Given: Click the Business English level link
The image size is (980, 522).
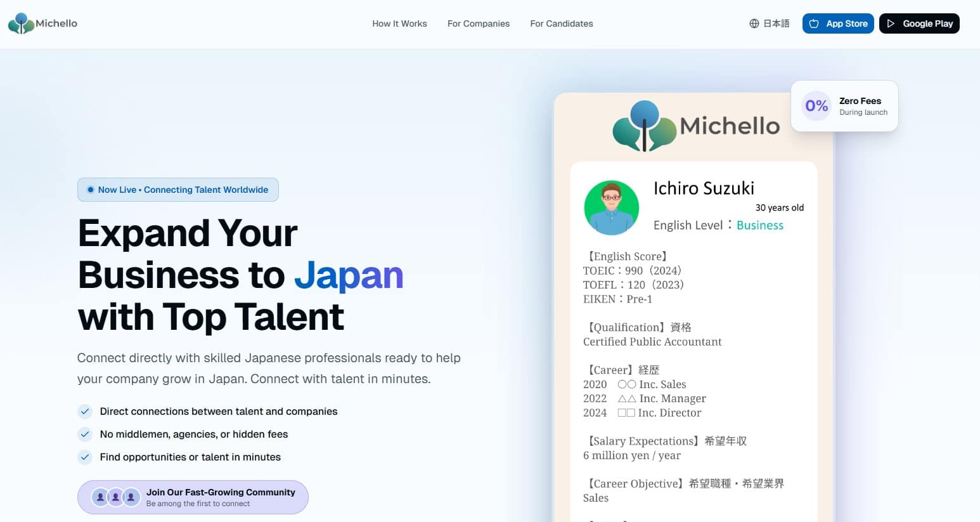Looking at the screenshot, I should tap(759, 225).
